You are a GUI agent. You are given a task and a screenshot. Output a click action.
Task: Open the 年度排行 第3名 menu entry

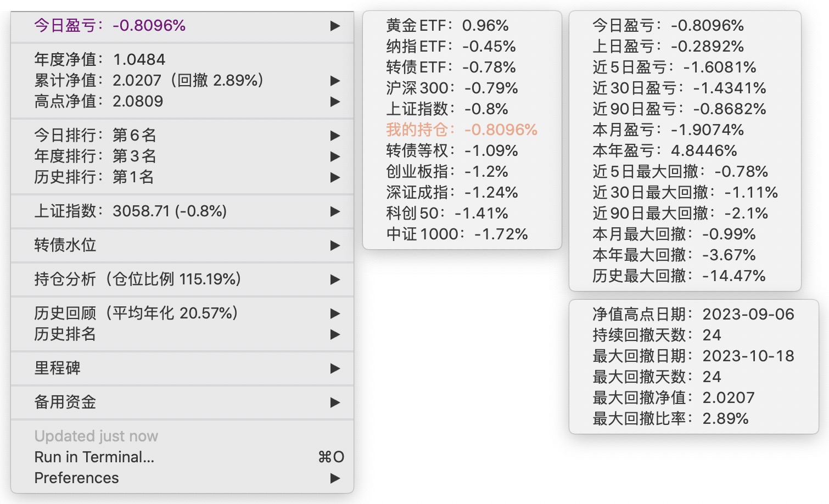click(x=95, y=156)
